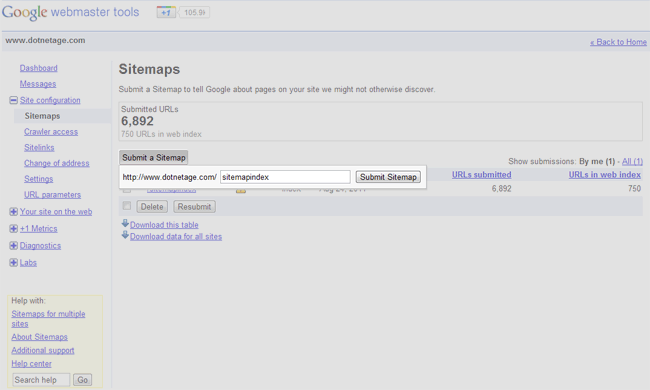The width and height of the screenshot is (650, 390).
Task: Open the Sitelinks page
Action: 39,148
